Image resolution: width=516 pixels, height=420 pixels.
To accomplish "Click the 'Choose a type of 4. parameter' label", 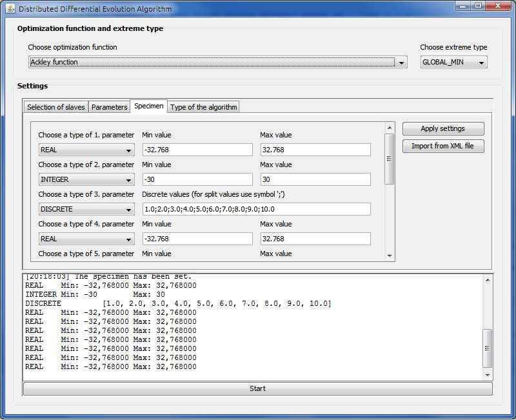I will (x=86, y=224).
